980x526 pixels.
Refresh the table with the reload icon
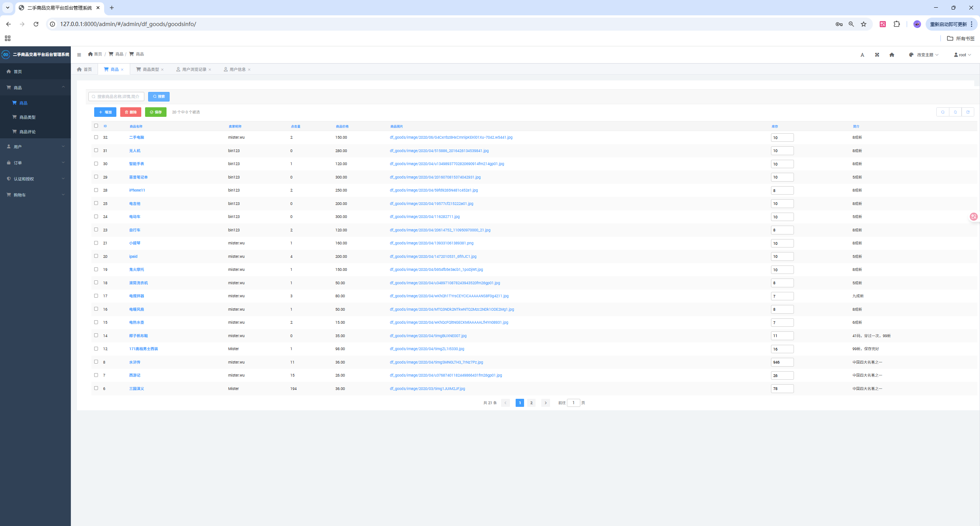[x=955, y=112]
